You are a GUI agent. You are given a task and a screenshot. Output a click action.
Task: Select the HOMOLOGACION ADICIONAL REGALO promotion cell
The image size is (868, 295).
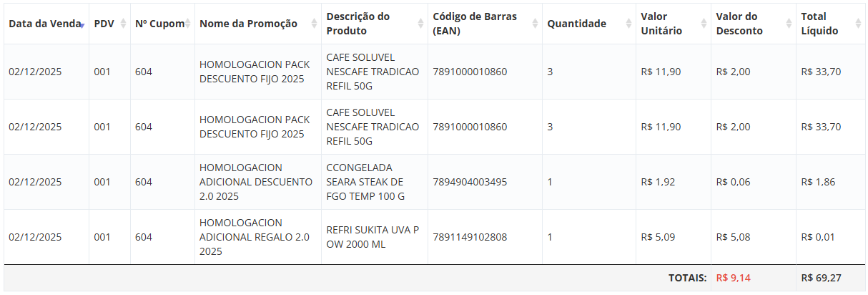click(254, 237)
